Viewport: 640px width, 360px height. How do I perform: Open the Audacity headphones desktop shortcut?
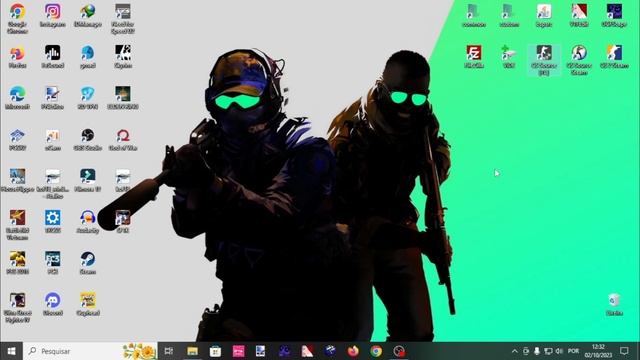(88, 222)
